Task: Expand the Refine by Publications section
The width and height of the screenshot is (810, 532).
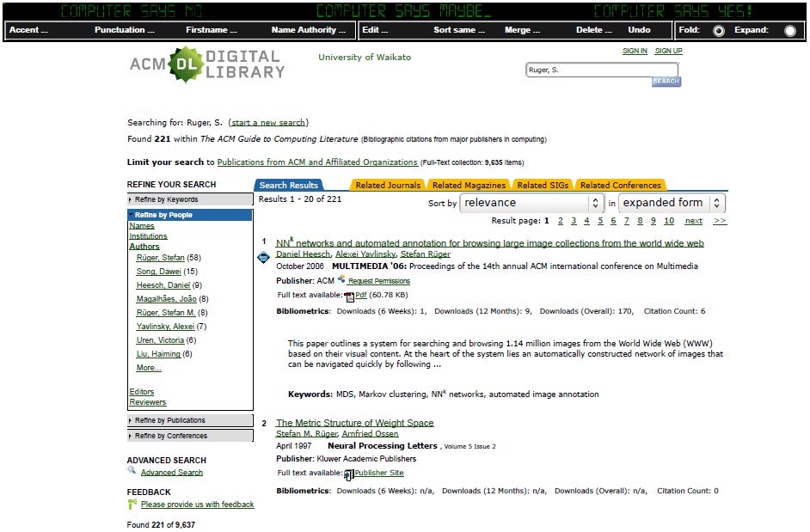Action: tap(189, 420)
